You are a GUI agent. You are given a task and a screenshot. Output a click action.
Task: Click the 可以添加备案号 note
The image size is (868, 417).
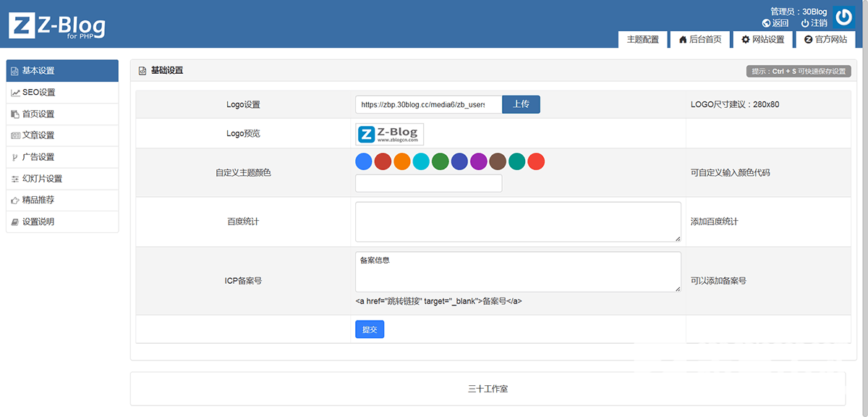click(718, 280)
